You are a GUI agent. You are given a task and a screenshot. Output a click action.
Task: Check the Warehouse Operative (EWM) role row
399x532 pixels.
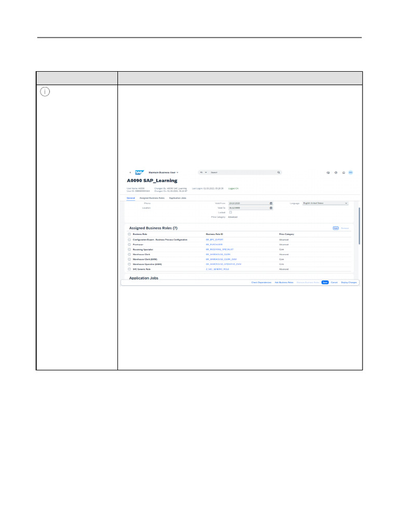pyautogui.click(x=129, y=264)
